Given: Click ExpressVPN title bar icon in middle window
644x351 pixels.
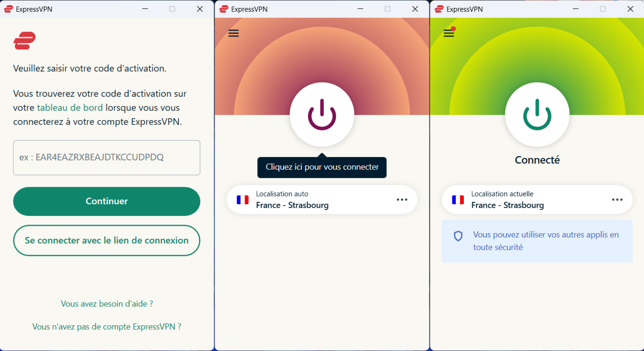Looking at the screenshot, I should pyautogui.click(x=224, y=9).
